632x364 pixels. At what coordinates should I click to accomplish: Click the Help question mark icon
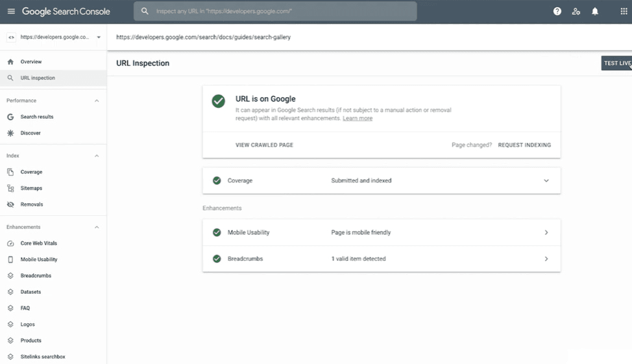[x=557, y=12]
